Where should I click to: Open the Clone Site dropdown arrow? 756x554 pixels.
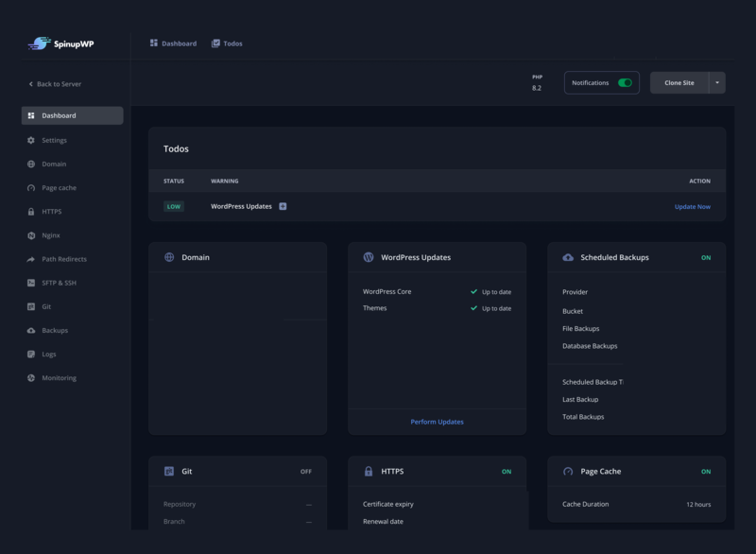[717, 83]
